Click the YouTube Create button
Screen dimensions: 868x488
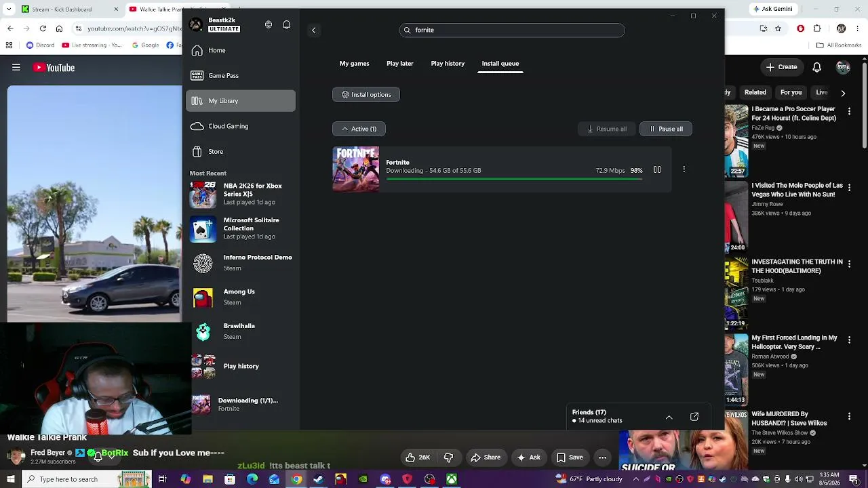pos(781,67)
